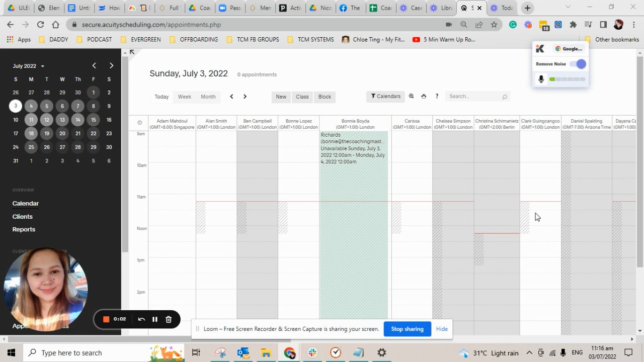This screenshot has height=362, width=644.
Task: Open the PODCAST bookmarks folder
Action: click(94, 39)
